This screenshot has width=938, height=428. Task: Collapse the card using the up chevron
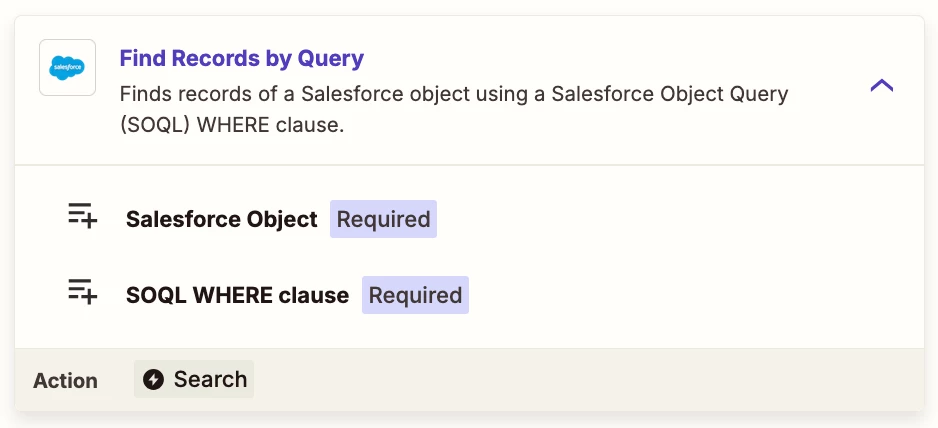[x=882, y=86]
